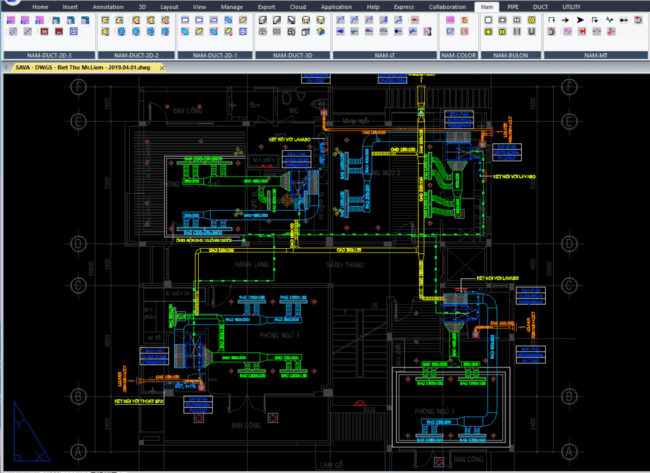Choose the grey U-shaped bolt icon
The width and height of the screenshot is (650, 473).
click(531, 32)
